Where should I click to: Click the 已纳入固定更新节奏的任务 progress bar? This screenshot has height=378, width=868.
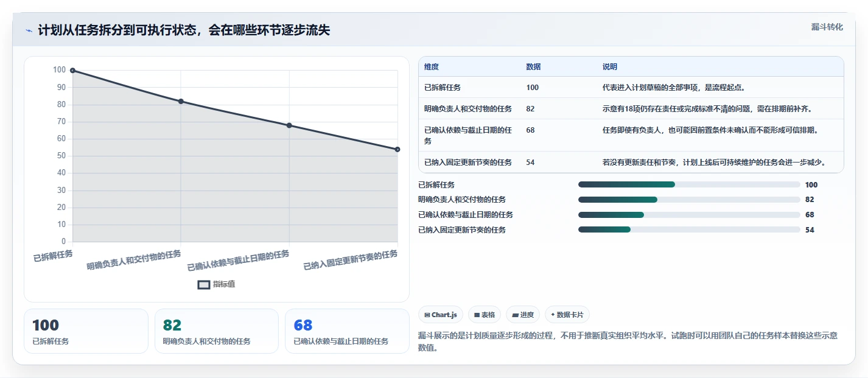[x=689, y=229]
